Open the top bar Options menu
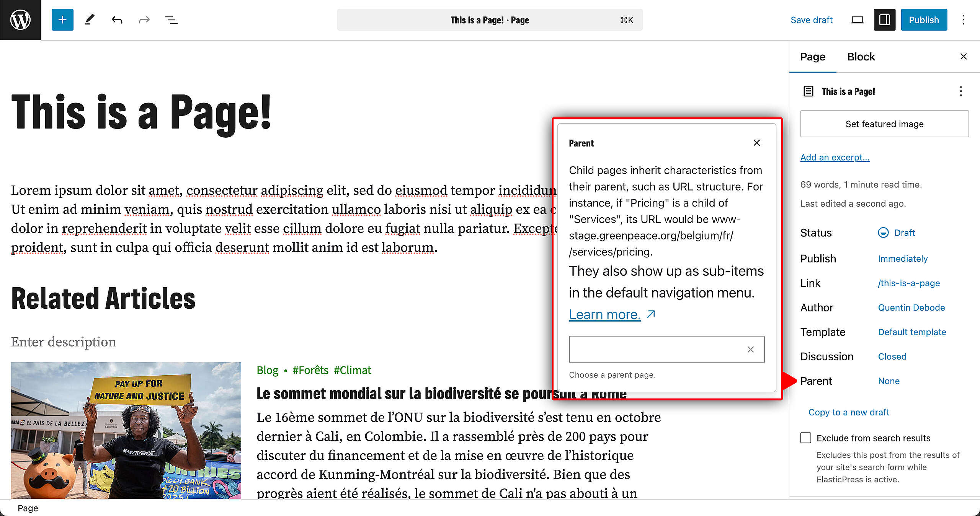The width and height of the screenshot is (980, 516). point(964,20)
